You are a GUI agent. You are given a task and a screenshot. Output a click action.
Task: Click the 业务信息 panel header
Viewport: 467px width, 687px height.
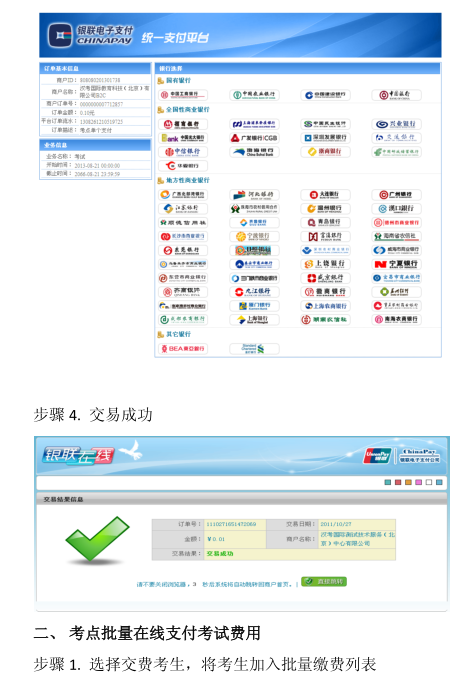(95, 145)
